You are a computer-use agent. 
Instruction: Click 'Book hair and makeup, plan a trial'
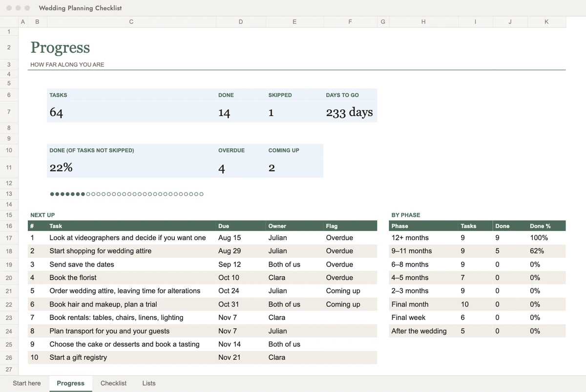[x=103, y=304]
